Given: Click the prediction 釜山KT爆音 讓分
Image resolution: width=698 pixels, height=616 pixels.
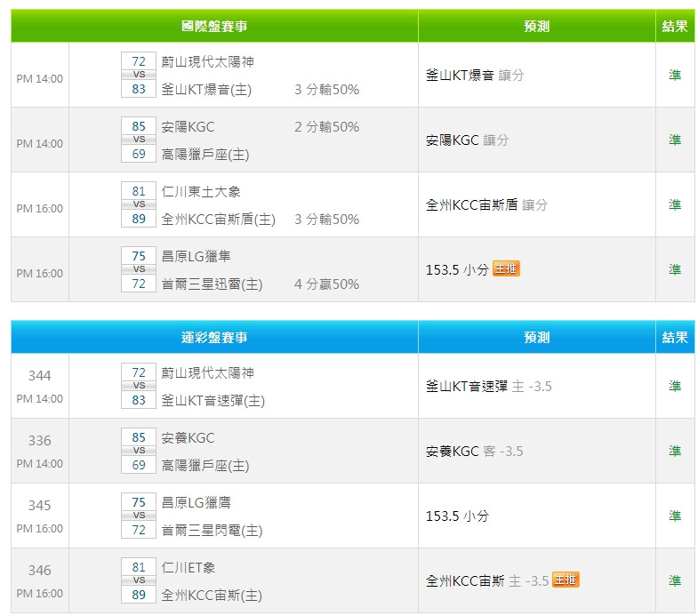Looking at the screenshot, I should [x=475, y=76].
